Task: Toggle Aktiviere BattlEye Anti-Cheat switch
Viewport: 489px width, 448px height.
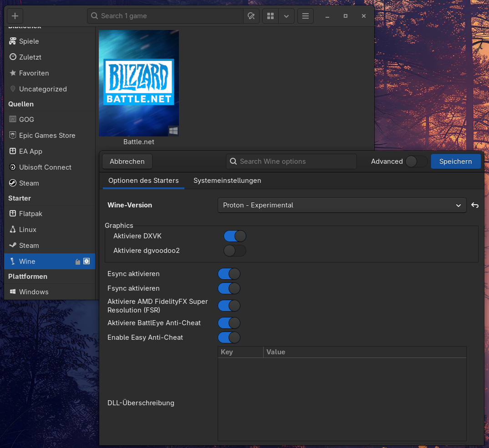Action: coord(229,323)
